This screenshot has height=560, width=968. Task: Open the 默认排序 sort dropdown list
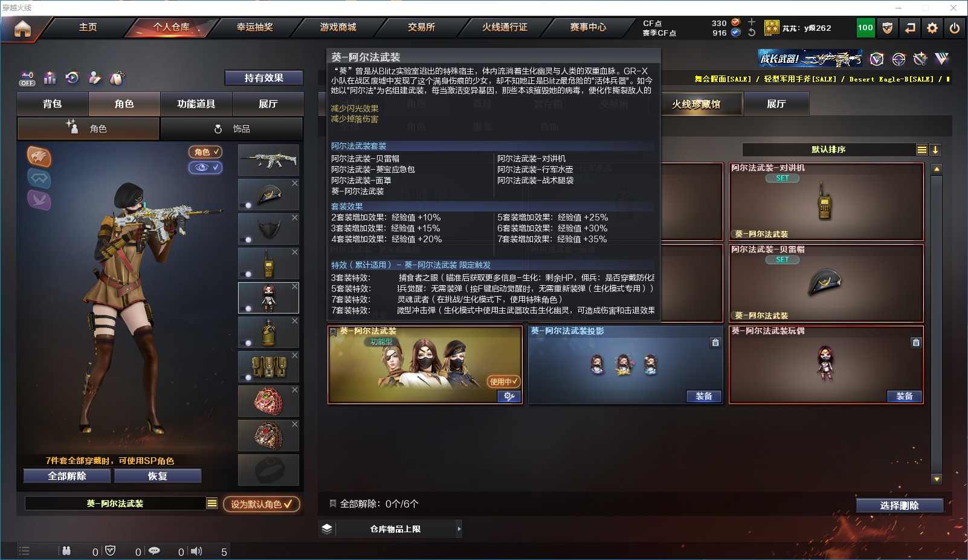click(x=921, y=150)
